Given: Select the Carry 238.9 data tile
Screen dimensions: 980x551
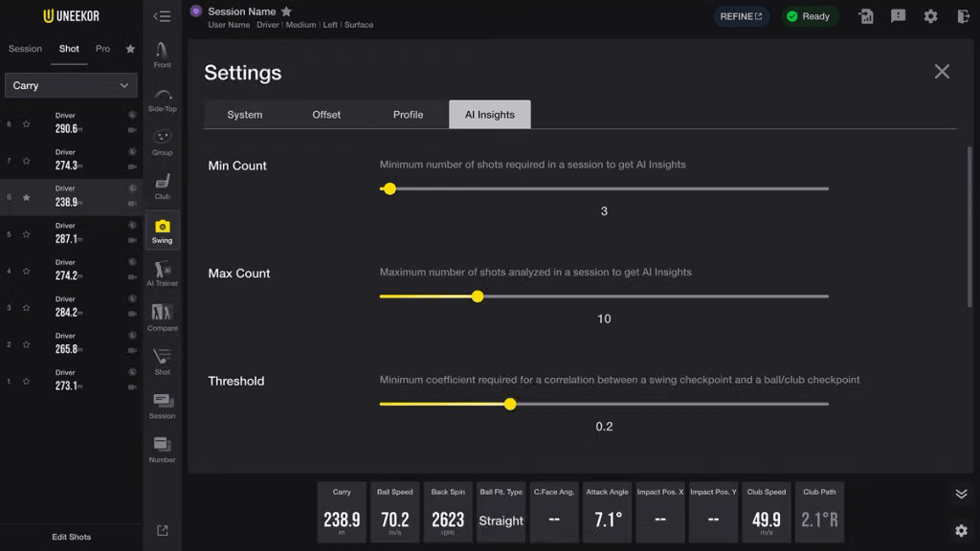Looking at the screenshot, I should point(342,513).
